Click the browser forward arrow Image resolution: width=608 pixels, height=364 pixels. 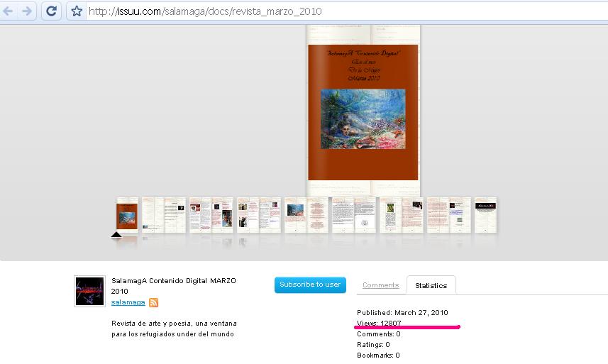(27, 11)
